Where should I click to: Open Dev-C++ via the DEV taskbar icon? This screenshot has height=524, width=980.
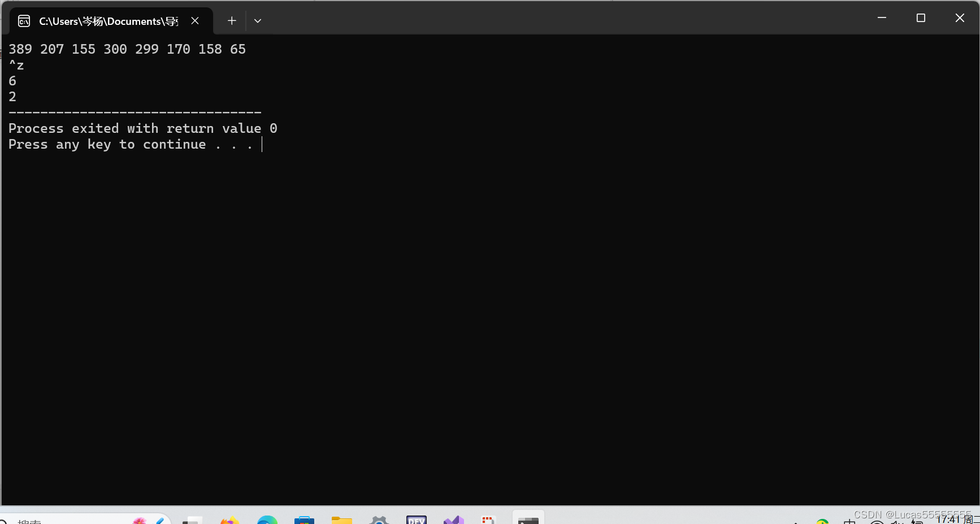417,520
